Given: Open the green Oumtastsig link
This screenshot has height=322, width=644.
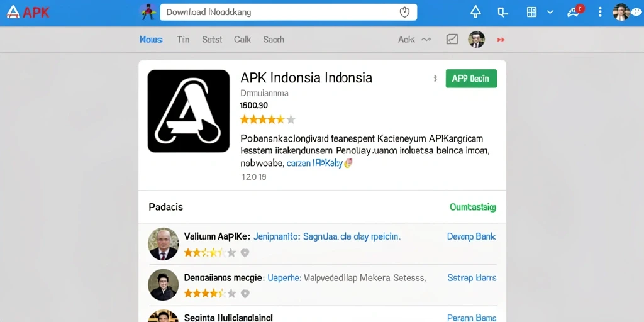Looking at the screenshot, I should 473,207.
